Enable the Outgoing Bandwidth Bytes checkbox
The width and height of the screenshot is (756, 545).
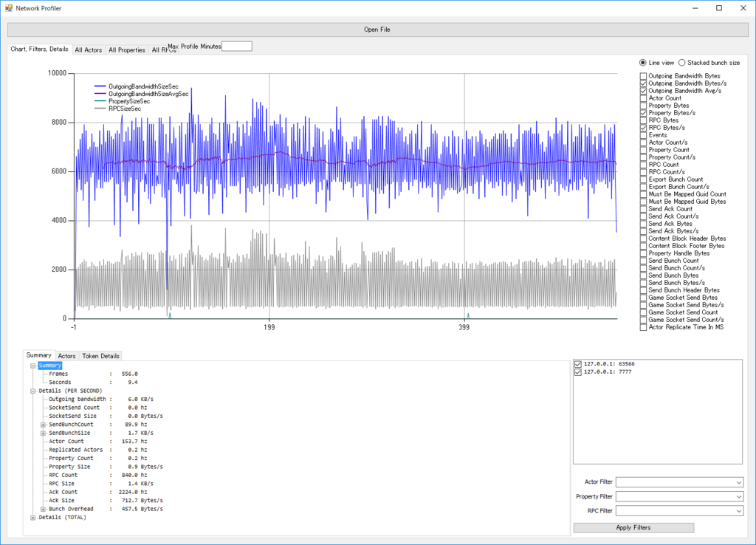[x=643, y=76]
